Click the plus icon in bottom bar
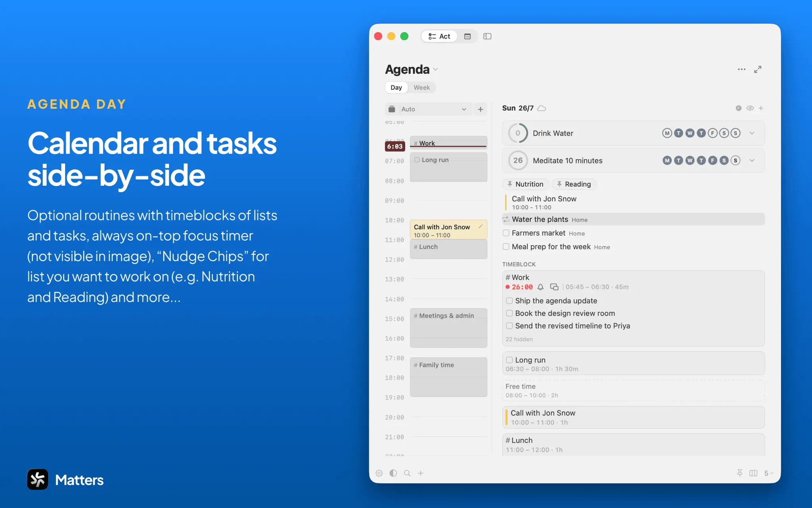Screen dimensions: 812x508 point(421,473)
